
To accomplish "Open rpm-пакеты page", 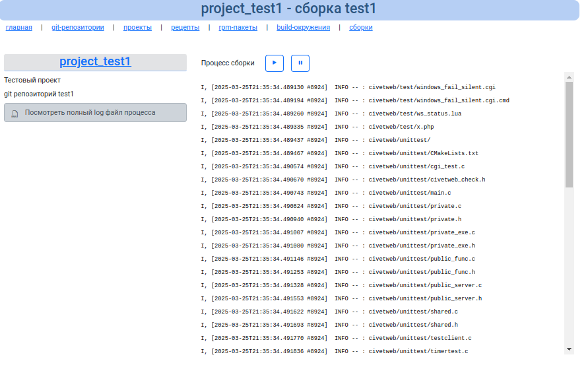I will (238, 28).
